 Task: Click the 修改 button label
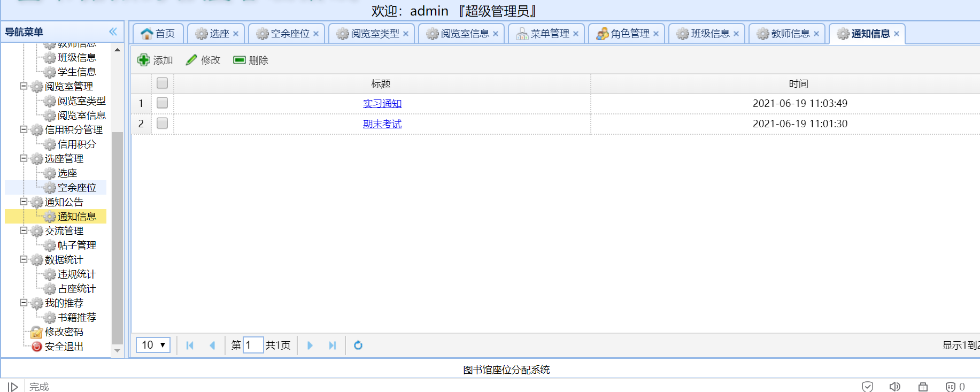point(211,60)
